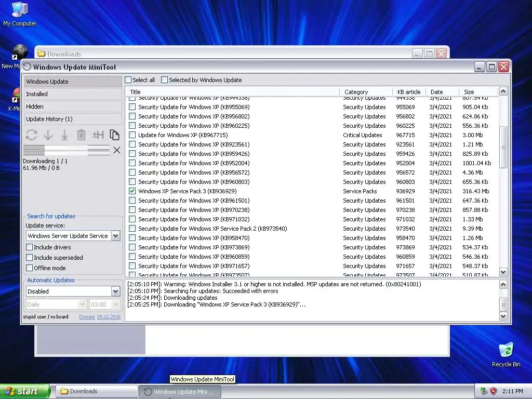
Task: Click the Downloads window folder icon
Action: click(x=42, y=54)
